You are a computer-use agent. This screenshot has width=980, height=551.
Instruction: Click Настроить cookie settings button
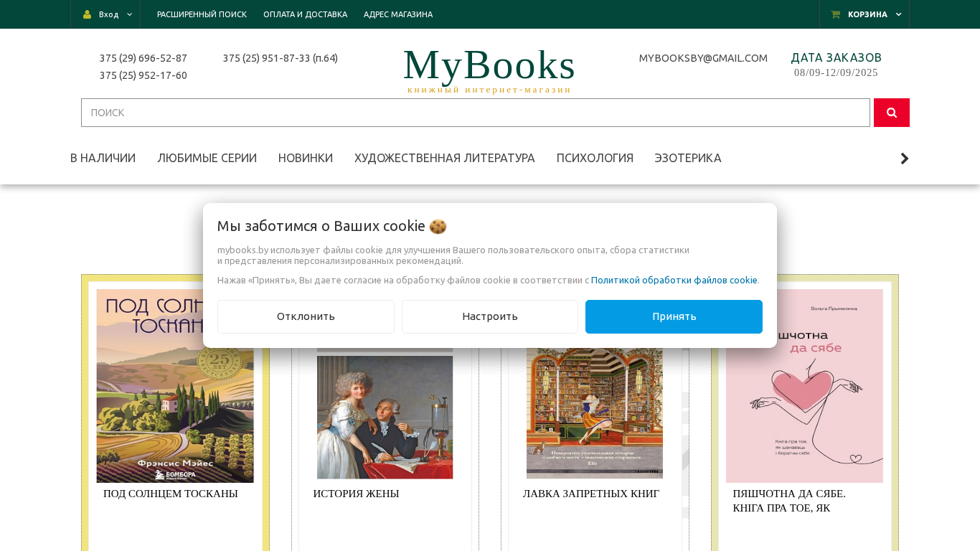coord(490,316)
